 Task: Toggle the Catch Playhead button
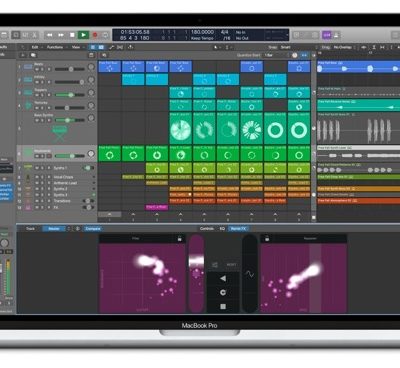pos(130,47)
